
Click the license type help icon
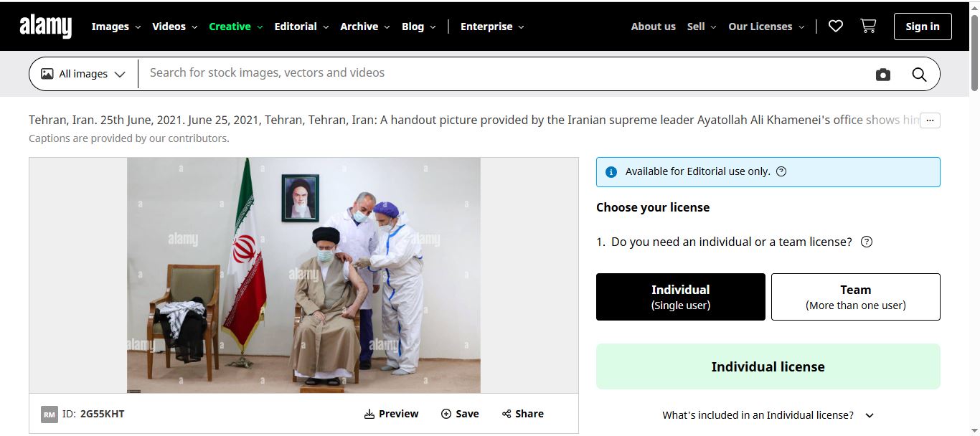[866, 242]
